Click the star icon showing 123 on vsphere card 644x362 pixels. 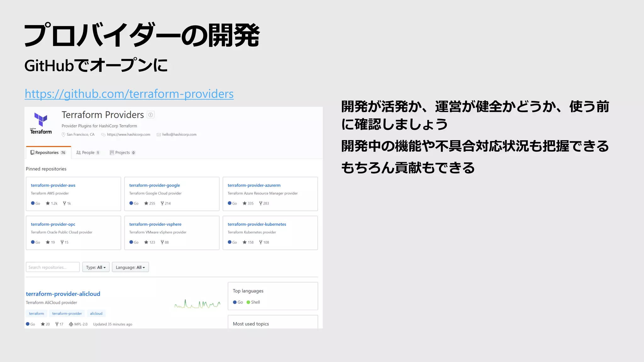(x=146, y=242)
